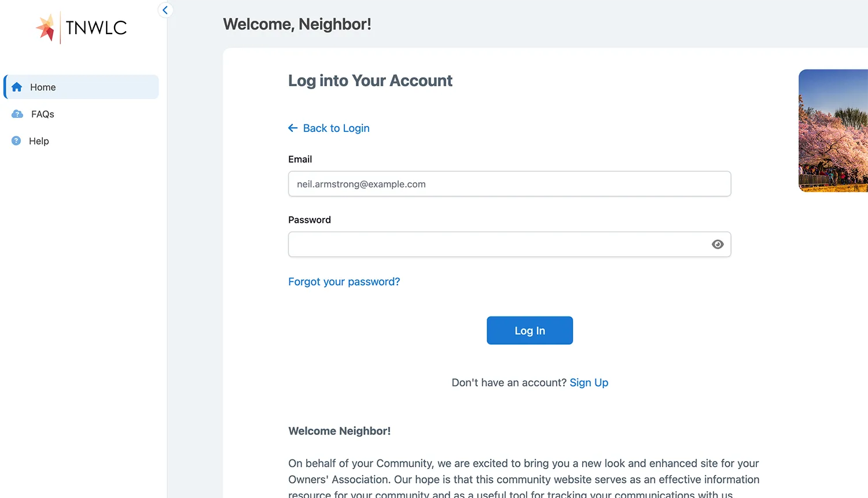This screenshot has height=498, width=868.
Task: Click the TNWLC star logo
Action: (46, 27)
